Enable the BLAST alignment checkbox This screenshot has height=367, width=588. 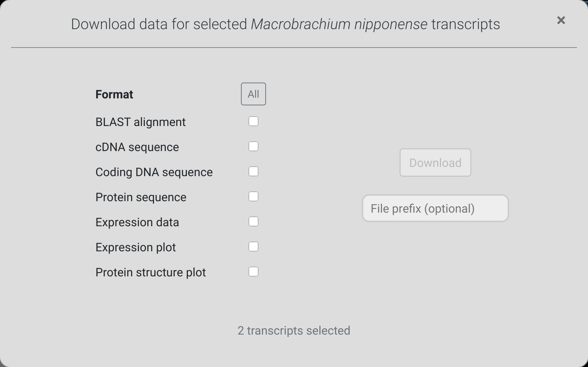pos(253,121)
